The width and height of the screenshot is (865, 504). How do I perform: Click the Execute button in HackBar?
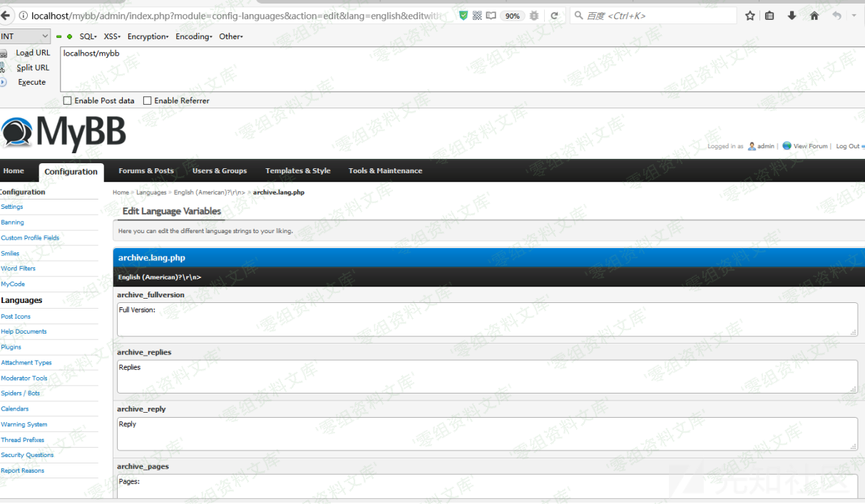pyautogui.click(x=31, y=82)
